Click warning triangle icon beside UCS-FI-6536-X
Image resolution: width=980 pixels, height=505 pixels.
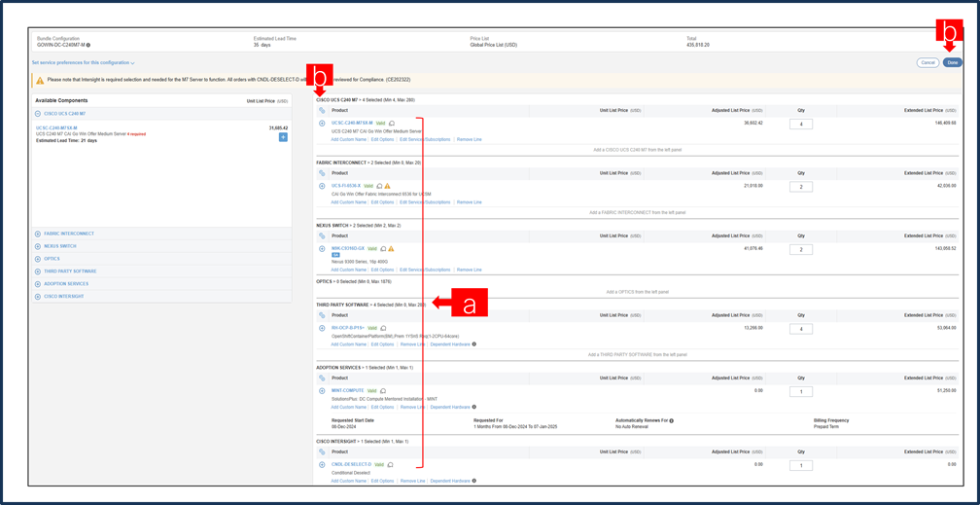(x=388, y=186)
